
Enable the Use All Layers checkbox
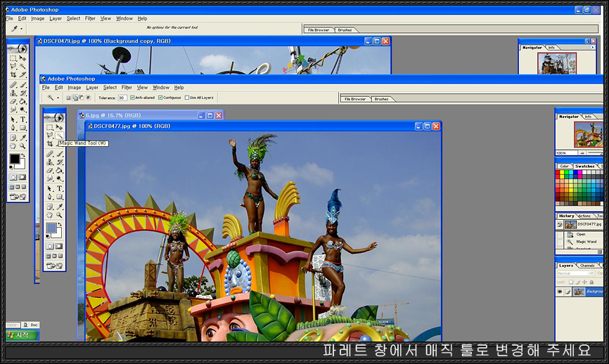click(186, 98)
